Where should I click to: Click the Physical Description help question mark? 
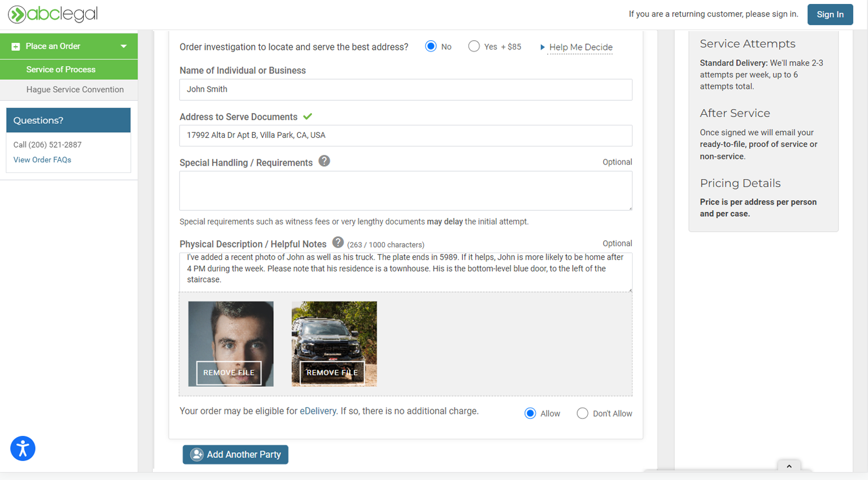338,243
